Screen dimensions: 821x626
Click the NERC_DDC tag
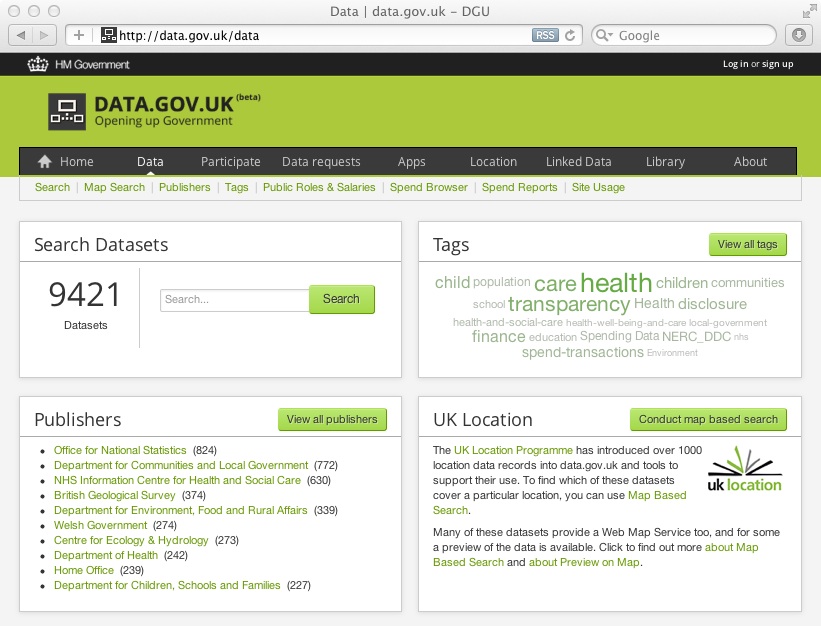tap(696, 337)
